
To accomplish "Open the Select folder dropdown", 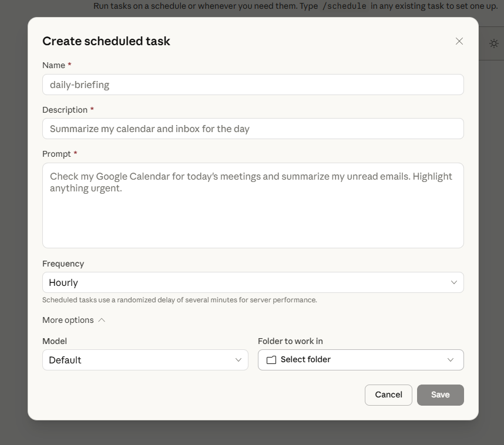I will [360, 360].
